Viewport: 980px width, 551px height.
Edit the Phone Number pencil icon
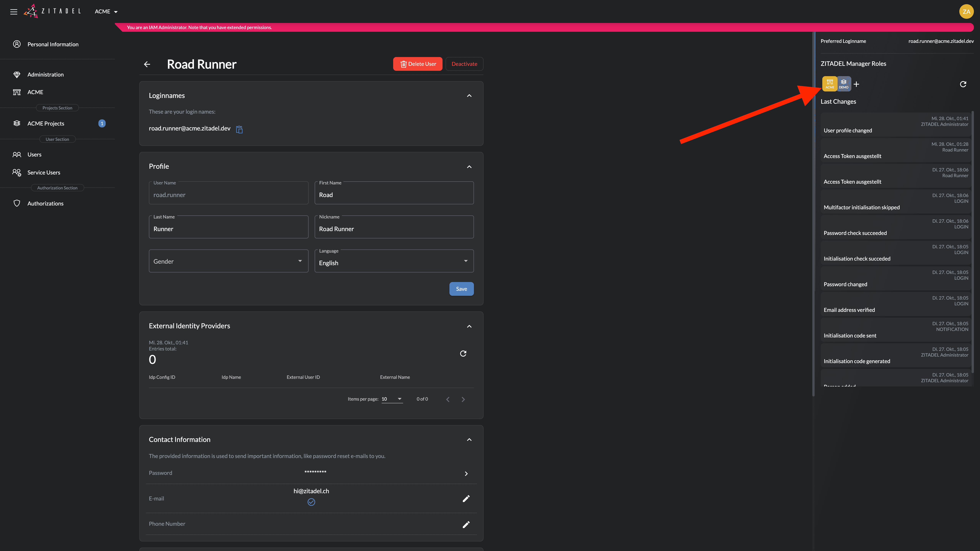pos(466,524)
